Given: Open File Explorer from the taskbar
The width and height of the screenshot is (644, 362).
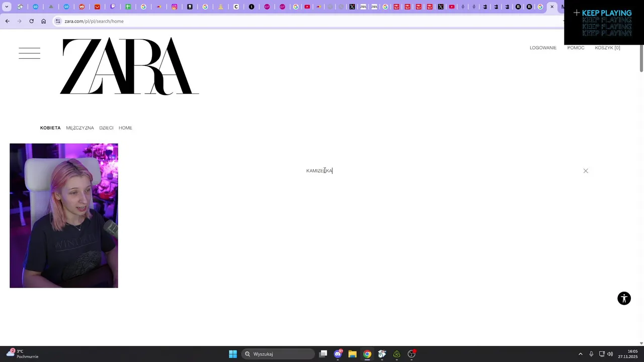Looking at the screenshot, I should tap(352, 354).
